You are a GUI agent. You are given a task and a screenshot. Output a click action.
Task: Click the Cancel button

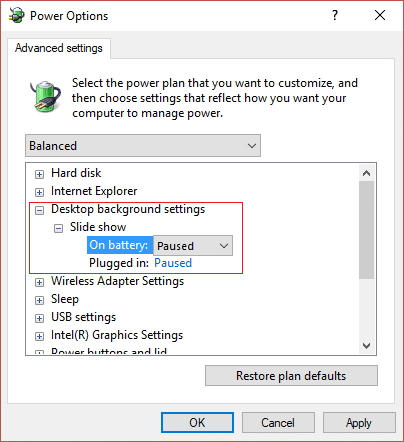(278, 423)
